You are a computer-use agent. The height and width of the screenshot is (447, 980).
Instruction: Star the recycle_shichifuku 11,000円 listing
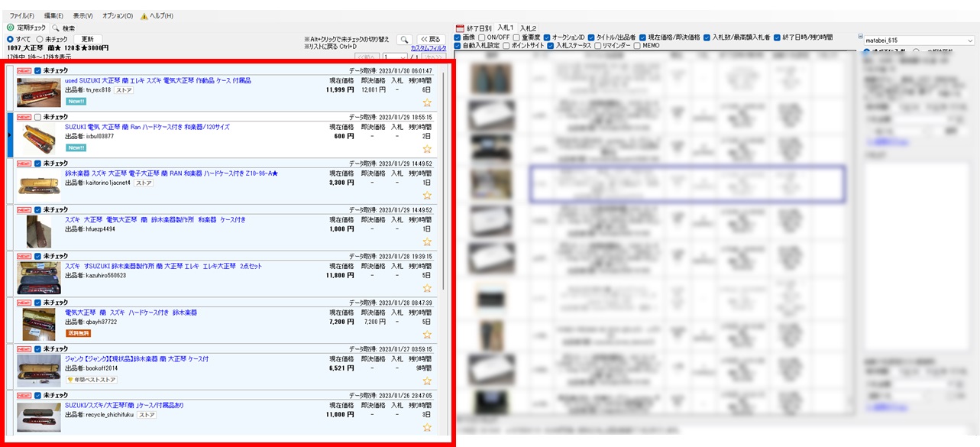click(427, 427)
